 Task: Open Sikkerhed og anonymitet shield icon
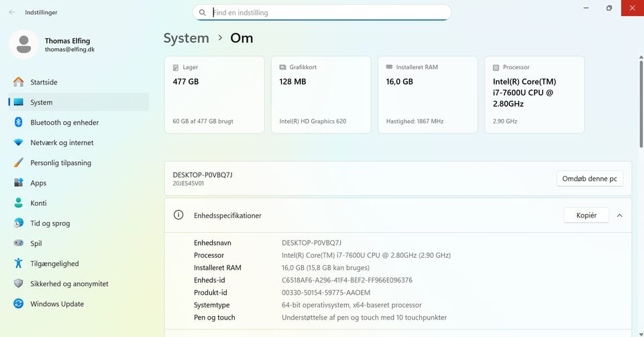(x=19, y=283)
